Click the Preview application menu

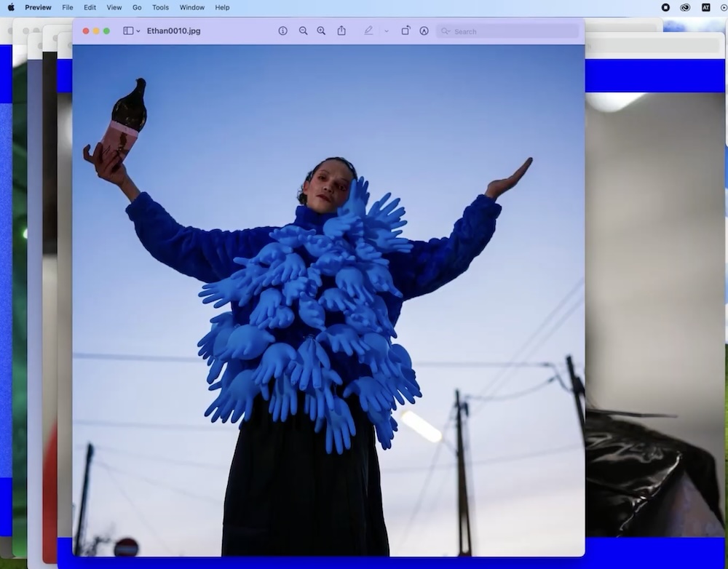(x=38, y=7)
